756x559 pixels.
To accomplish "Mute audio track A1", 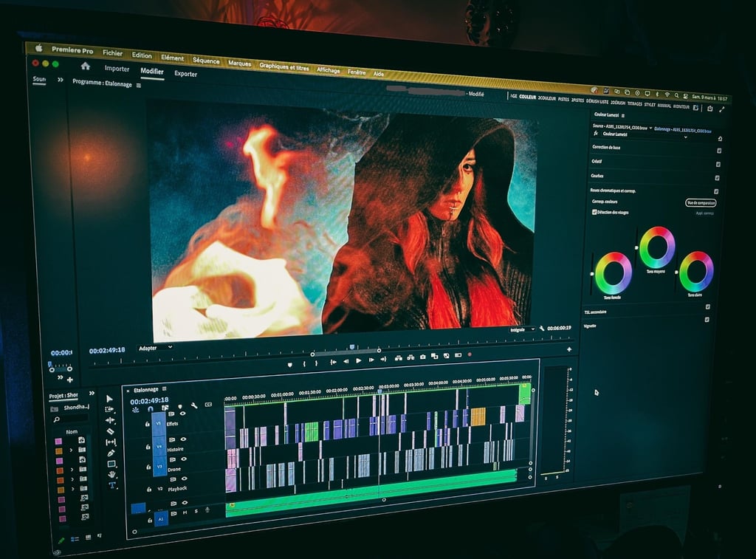I will tap(185, 512).
